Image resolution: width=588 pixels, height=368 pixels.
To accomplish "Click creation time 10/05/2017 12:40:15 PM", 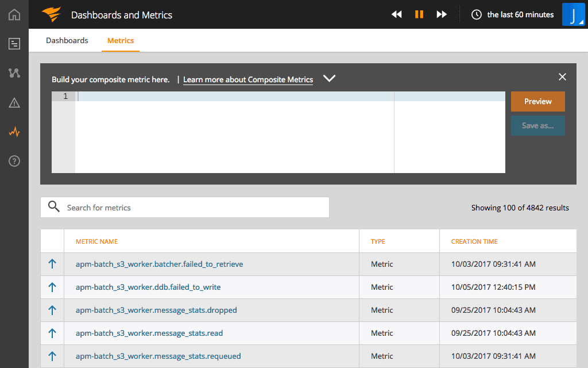I will (x=493, y=287).
